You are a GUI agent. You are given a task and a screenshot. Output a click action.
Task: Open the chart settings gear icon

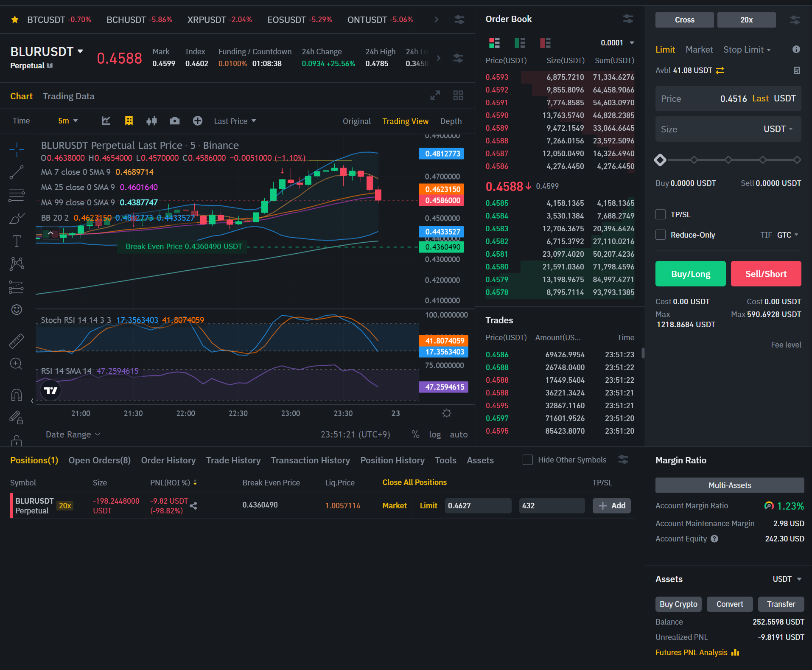point(447,413)
